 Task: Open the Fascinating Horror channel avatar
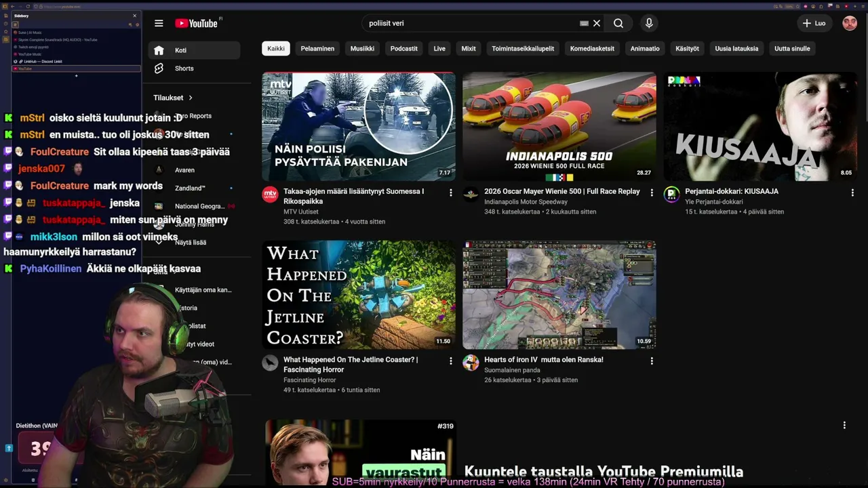pos(270,363)
